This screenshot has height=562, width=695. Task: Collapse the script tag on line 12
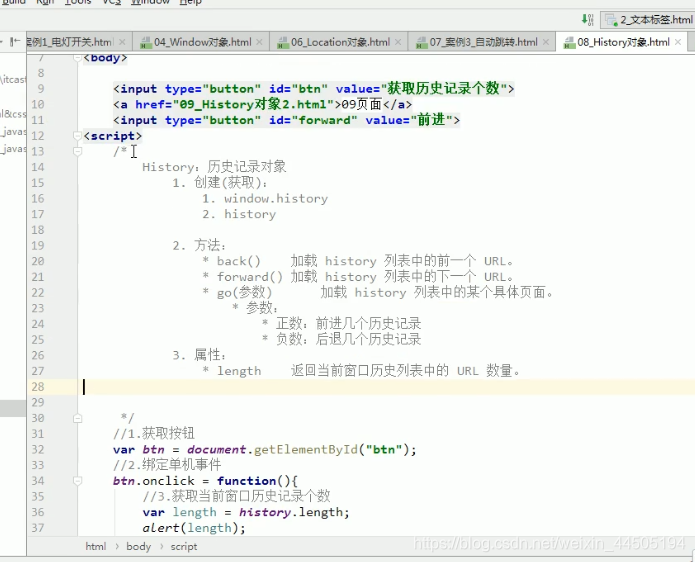[78, 136]
